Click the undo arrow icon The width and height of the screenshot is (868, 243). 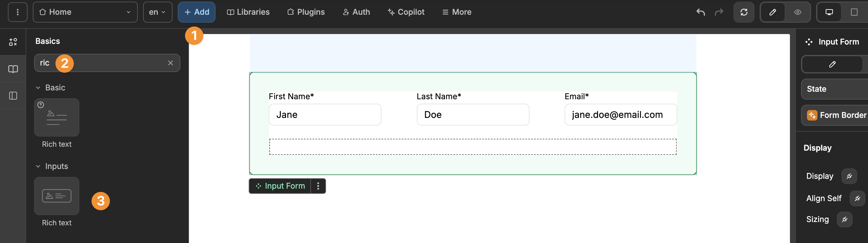click(x=700, y=12)
